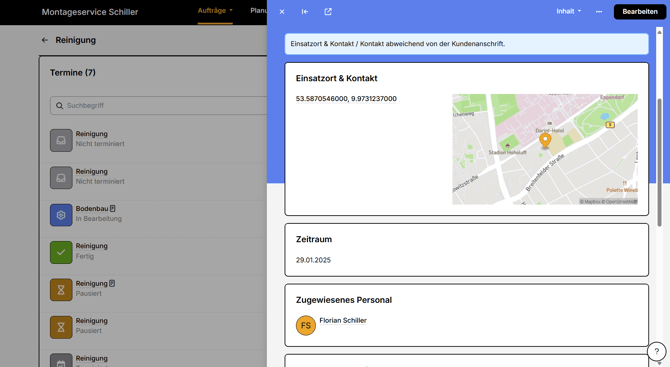The height and width of the screenshot is (367, 670).
Task: Open the Einsatzort map thumbnail
Action: (545, 149)
